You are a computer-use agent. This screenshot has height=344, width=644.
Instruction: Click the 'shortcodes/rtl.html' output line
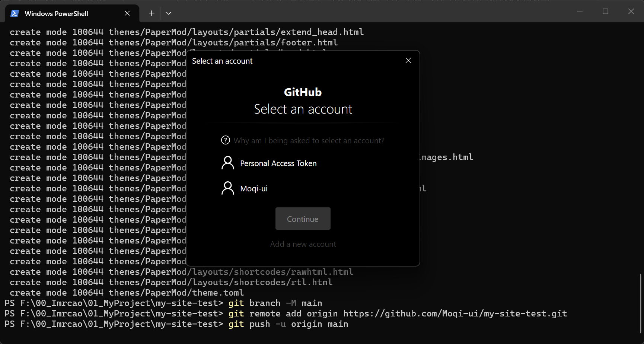(171, 283)
